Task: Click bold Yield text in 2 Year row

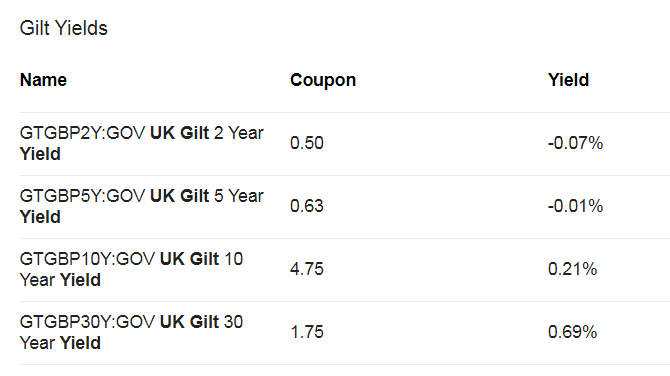Action: click(x=40, y=154)
